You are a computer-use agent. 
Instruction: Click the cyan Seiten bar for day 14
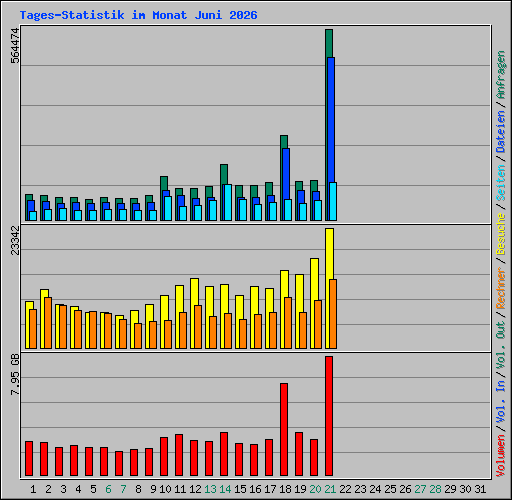point(228,202)
